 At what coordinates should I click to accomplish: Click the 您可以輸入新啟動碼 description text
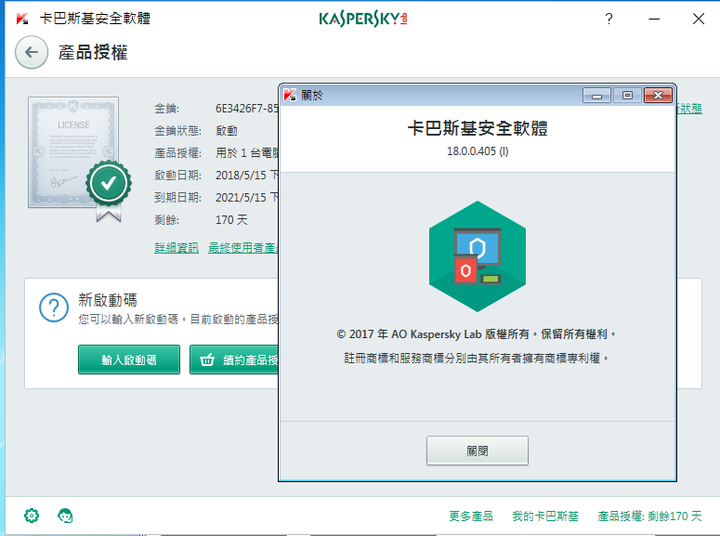(178, 319)
